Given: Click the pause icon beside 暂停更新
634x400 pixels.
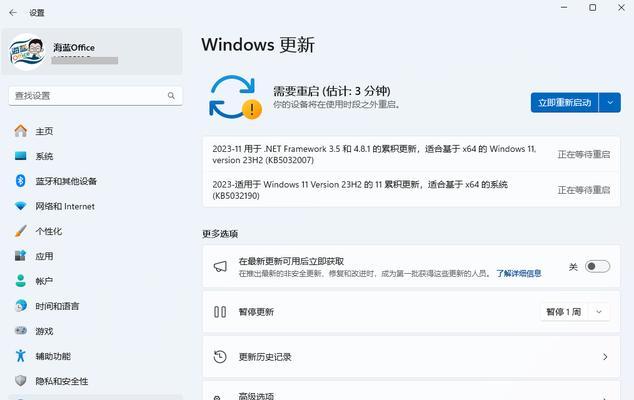Looking at the screenshot, I should [220, 312].
